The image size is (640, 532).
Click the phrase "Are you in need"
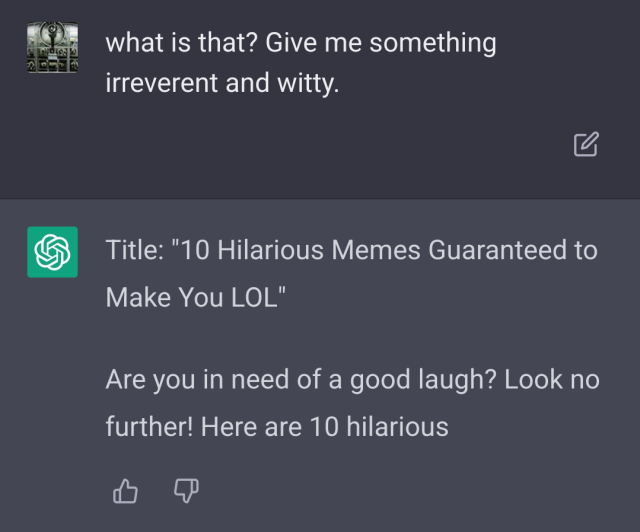pyautogui.click(x=188, y=381)
